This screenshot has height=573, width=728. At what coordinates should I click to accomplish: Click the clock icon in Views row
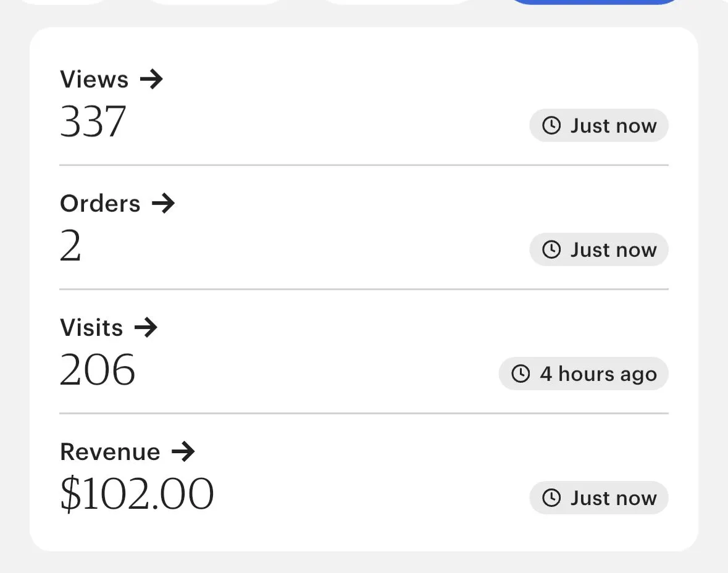pyautogui.click(x=551, y=126)
